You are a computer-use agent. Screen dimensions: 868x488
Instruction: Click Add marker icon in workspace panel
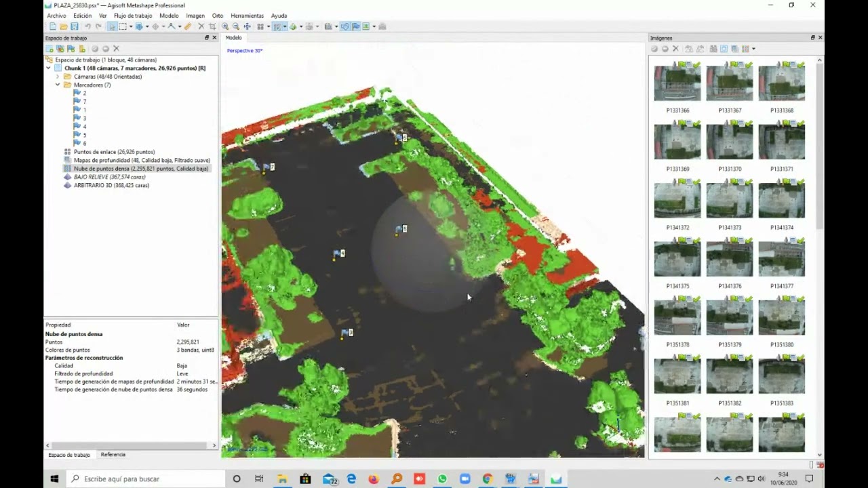tap(71, 49)
